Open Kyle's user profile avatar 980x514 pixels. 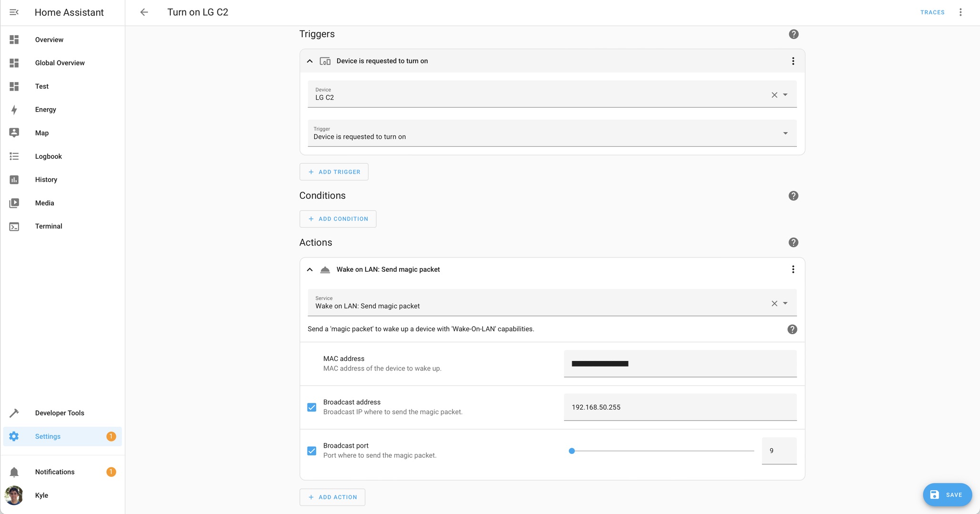(14, 495)
